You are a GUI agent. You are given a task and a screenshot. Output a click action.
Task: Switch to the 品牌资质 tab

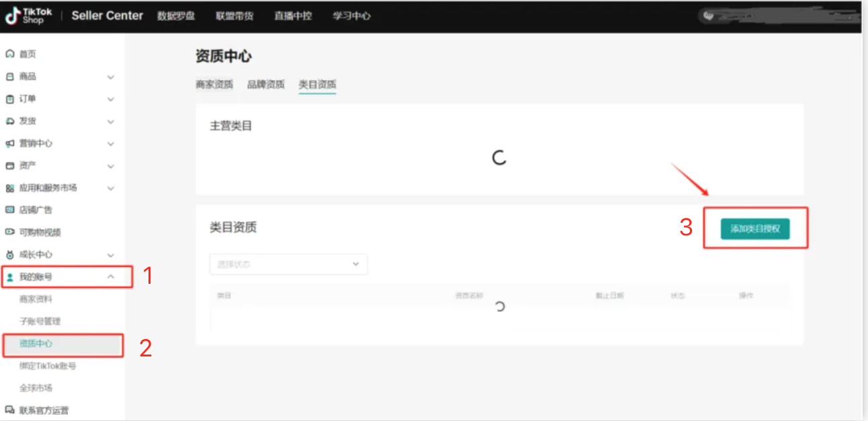click(265, 85)
